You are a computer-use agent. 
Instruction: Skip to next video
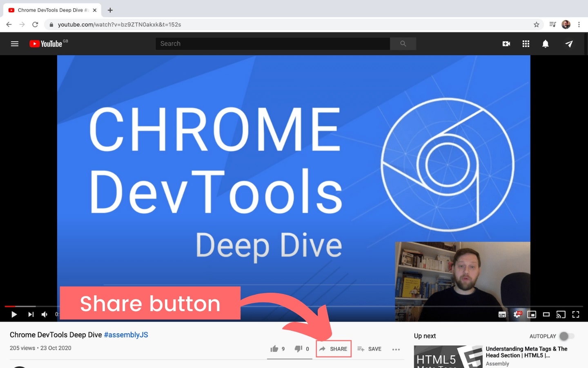(31, 314)
